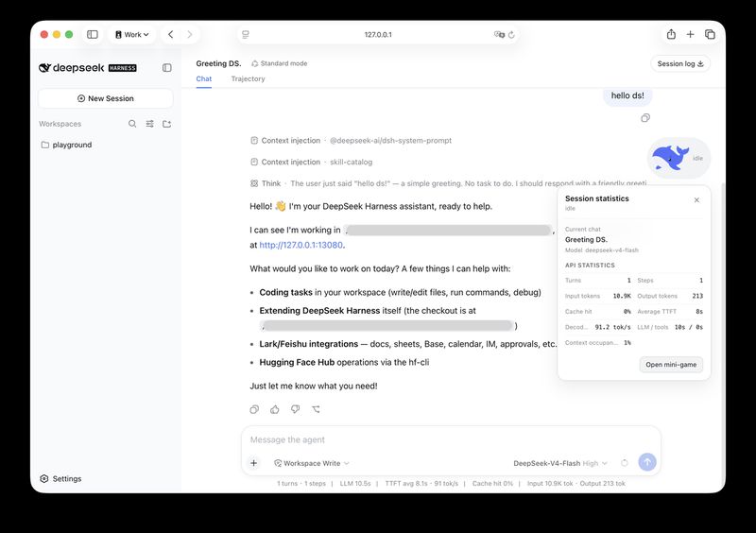Collapse the DeepSeek sidebar panel
756x533 pixels.
point(167,67)
